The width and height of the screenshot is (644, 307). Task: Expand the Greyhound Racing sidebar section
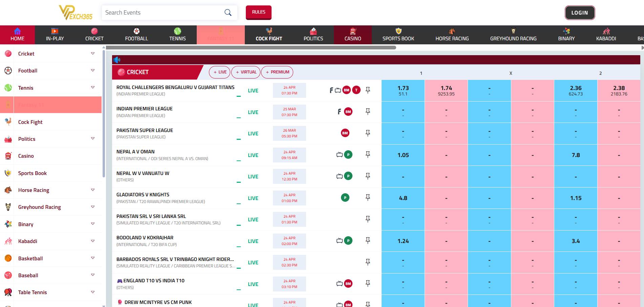[x=93, y=207]
